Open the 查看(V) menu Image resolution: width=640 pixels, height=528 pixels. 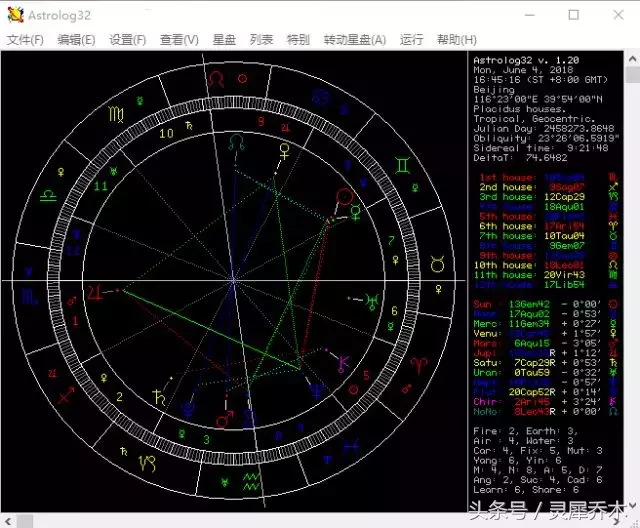pos(179,40)
